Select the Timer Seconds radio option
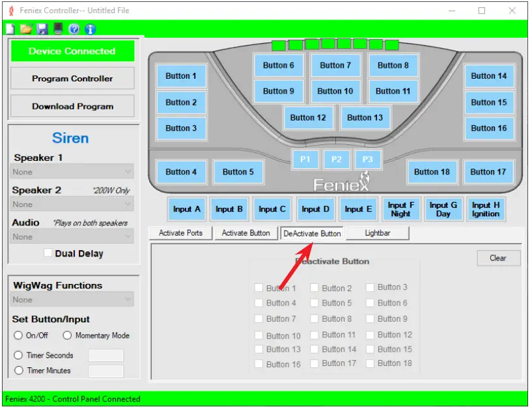The height and width of the screenshot is (409, 532). 18,355
